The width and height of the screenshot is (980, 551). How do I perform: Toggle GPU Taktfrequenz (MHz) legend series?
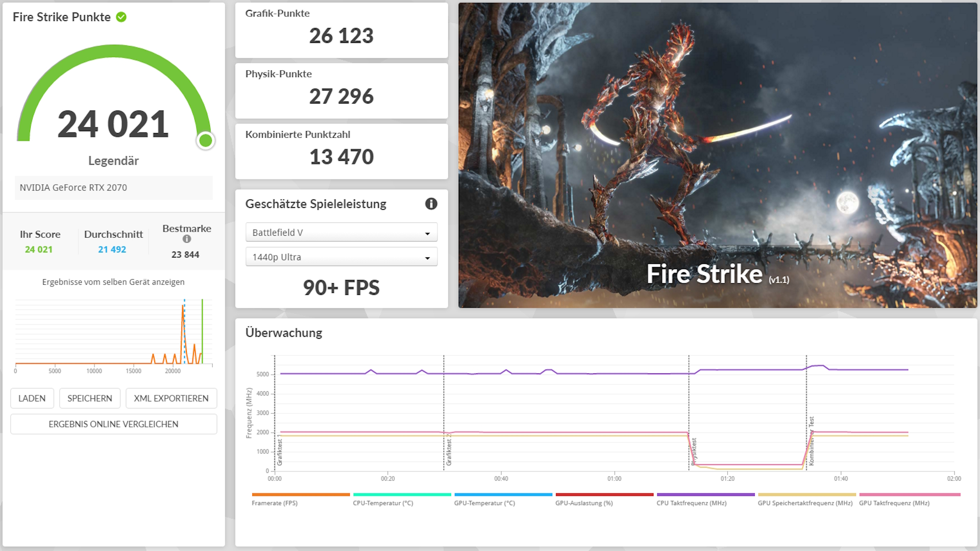(x=894, y=503)
